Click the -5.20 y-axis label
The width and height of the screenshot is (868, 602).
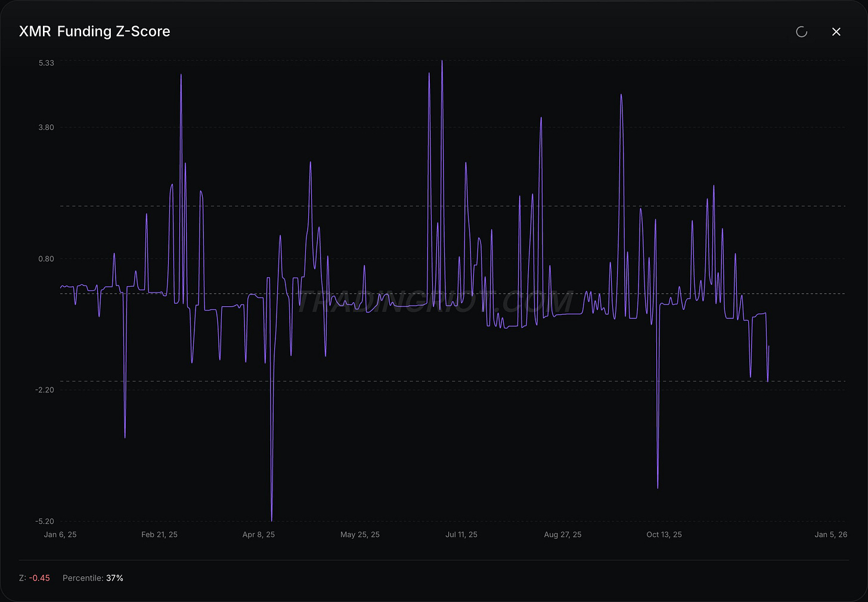[x=45, y=522]
